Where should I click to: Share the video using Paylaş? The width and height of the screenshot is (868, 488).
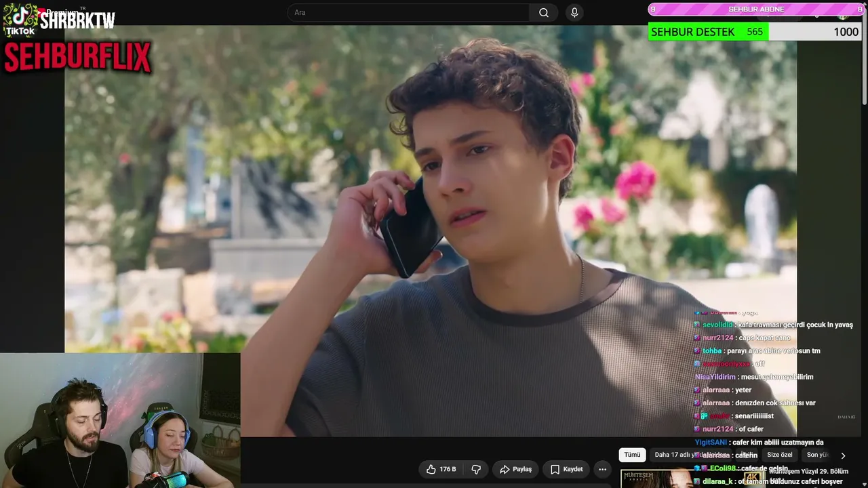pos(515,469)
